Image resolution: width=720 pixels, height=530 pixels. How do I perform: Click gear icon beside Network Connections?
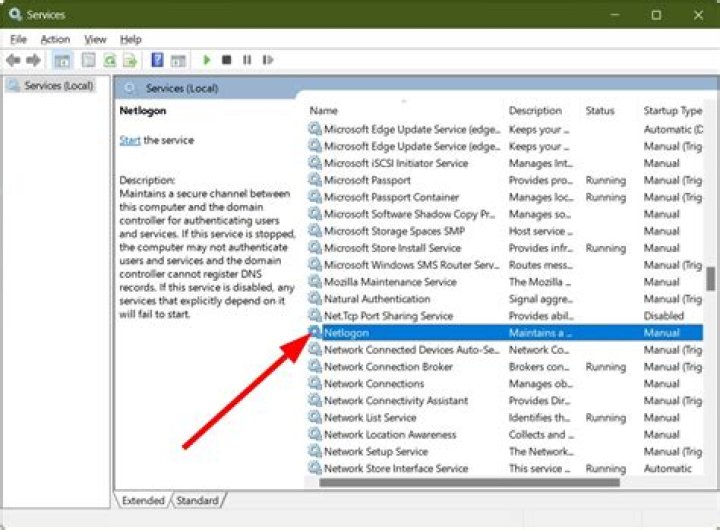coord(315,383)
